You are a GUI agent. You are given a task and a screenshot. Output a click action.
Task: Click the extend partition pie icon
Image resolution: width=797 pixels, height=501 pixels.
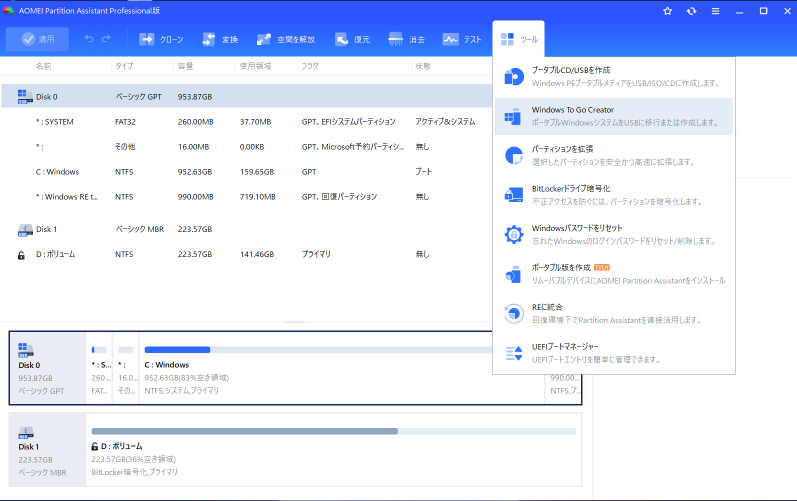pyautogui.click(x=514, y=155)
